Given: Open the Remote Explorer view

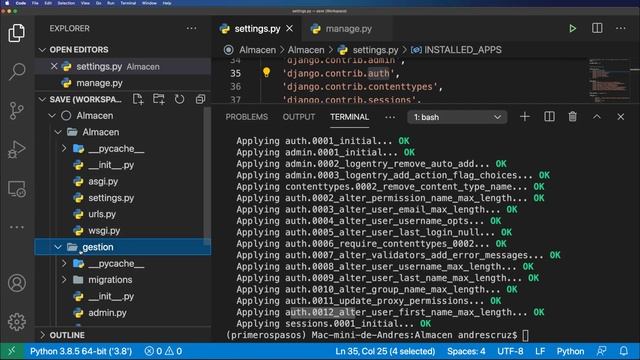Looking at the screenshot, I should [17, 189].
